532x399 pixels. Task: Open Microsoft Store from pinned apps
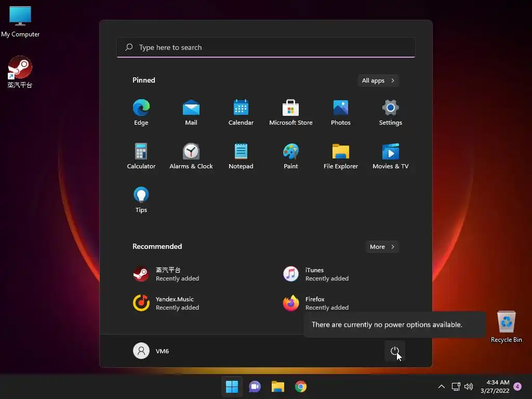[291, 112]
